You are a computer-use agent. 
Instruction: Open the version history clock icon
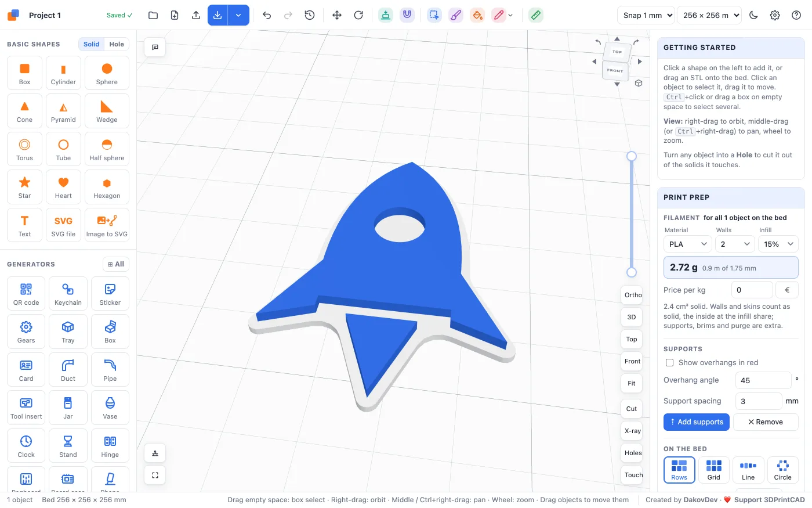tap(310, 15)
